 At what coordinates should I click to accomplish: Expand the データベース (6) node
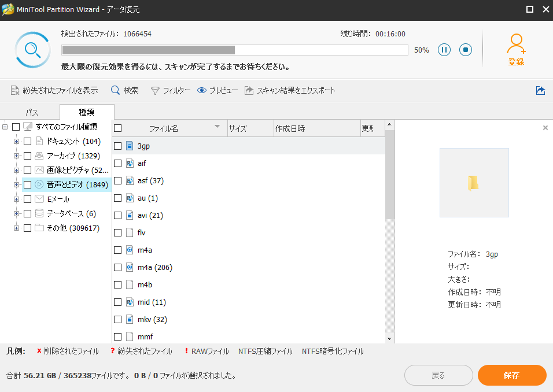coord(16,213)
